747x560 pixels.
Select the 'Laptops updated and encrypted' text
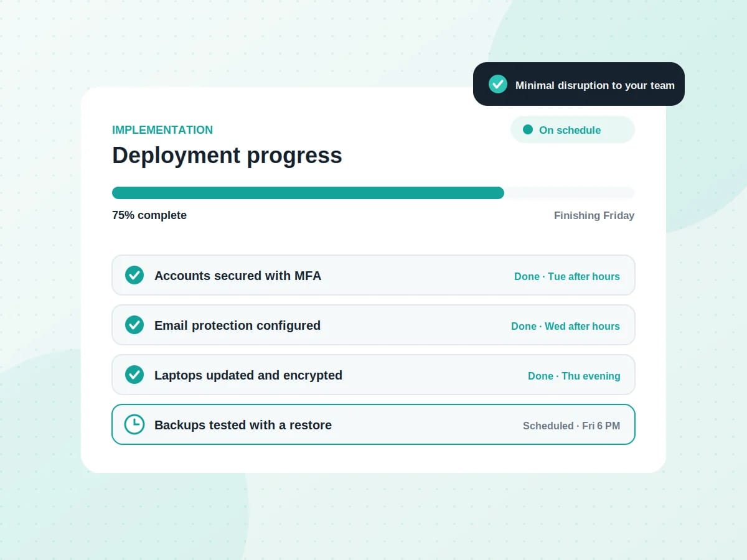(248, 375)
